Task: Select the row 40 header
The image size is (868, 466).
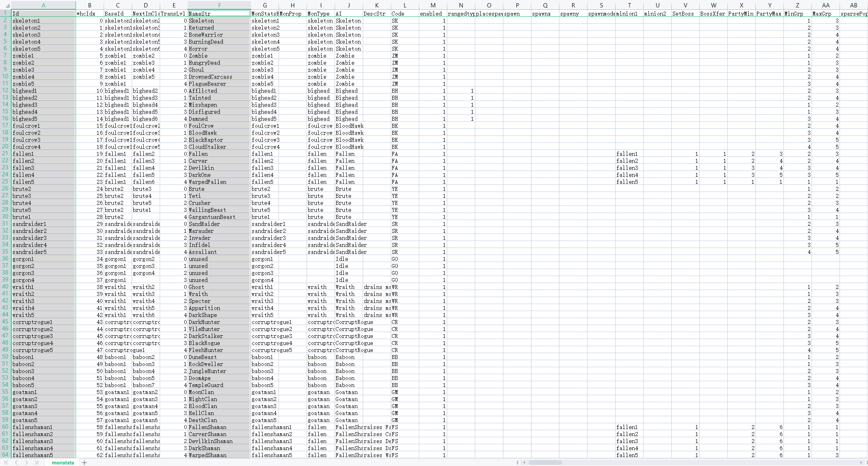Action: (5, 287)
